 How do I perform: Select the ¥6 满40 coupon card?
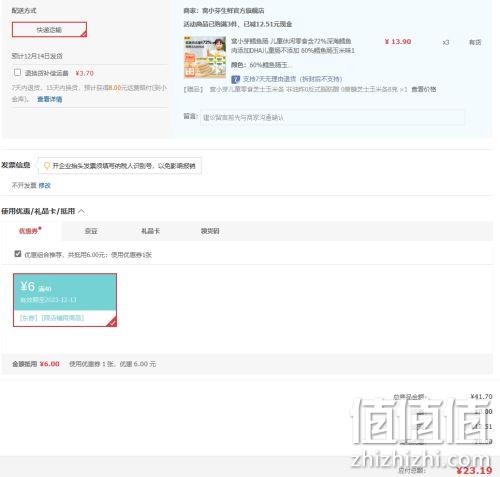65,300
